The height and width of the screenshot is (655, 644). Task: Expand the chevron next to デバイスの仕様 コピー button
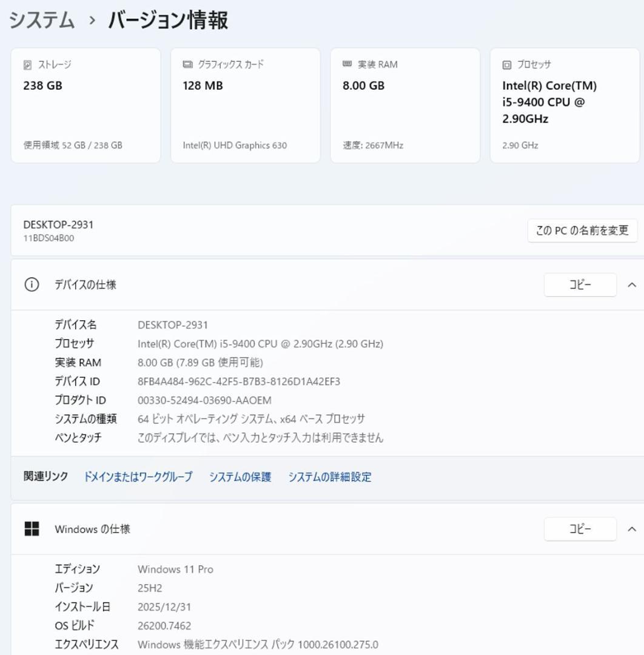[x=632, y=283]
